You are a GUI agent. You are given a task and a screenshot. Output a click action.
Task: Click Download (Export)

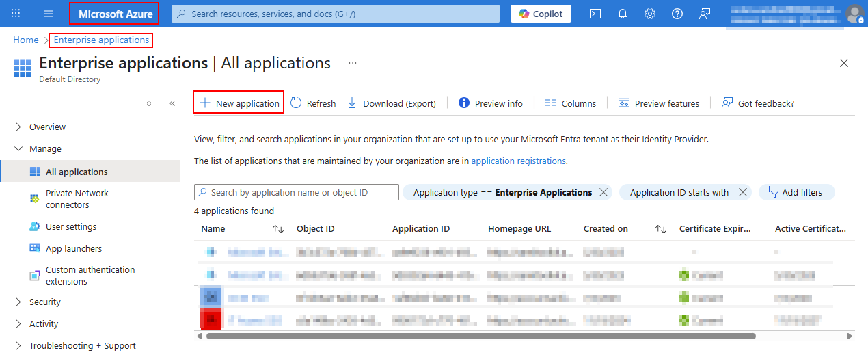tap(392, 103)
